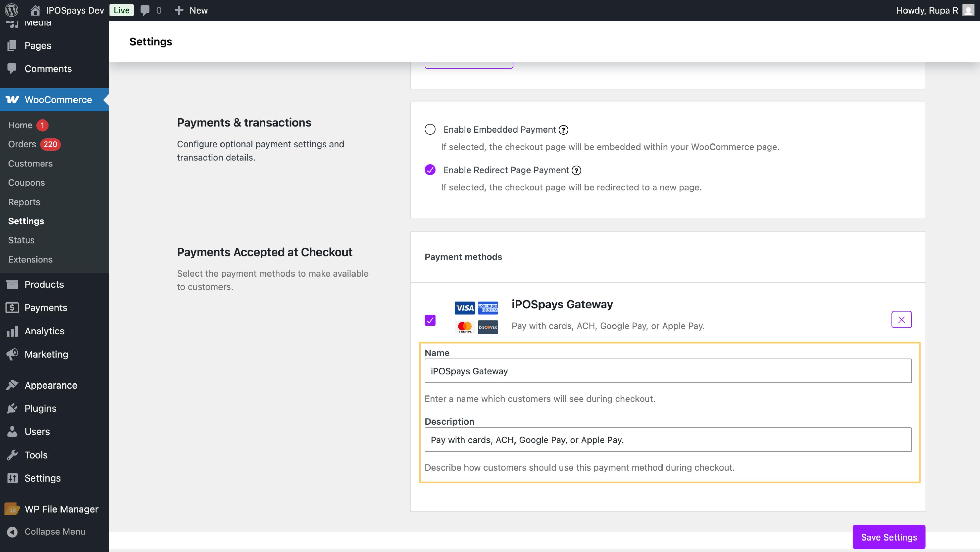980x552 pixels.
Task: Click the Save Settings button
Action: [889, 537]
